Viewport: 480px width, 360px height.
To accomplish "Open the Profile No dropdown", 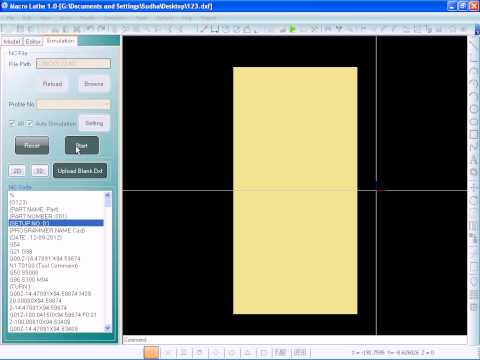I will tap(73, 104).
